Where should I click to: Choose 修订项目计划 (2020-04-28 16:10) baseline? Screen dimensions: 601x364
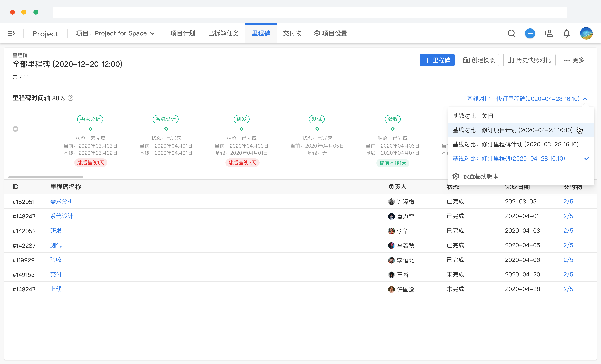[521, 130]
